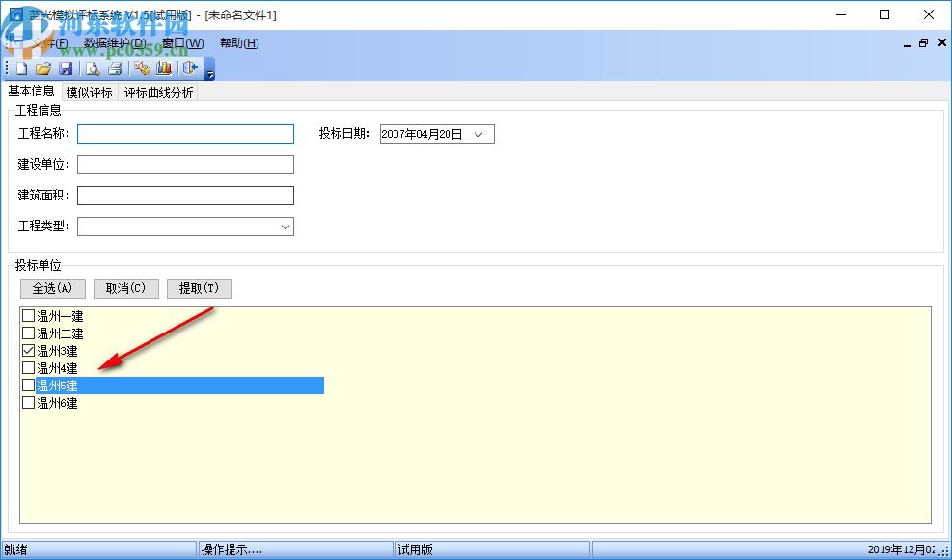This screenshot has height=560, width=952.
Task: Enable the 温州一建 checkbox
Action: 28,315
